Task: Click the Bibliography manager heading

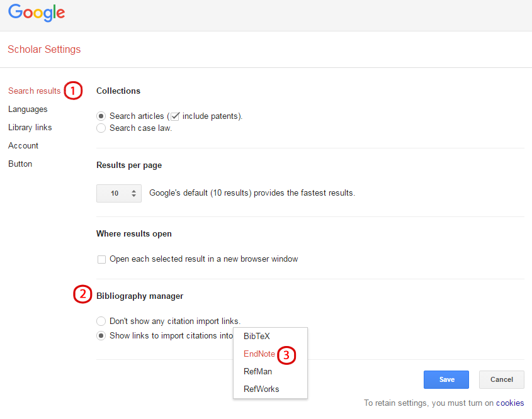Action: (x=140, y=296)
